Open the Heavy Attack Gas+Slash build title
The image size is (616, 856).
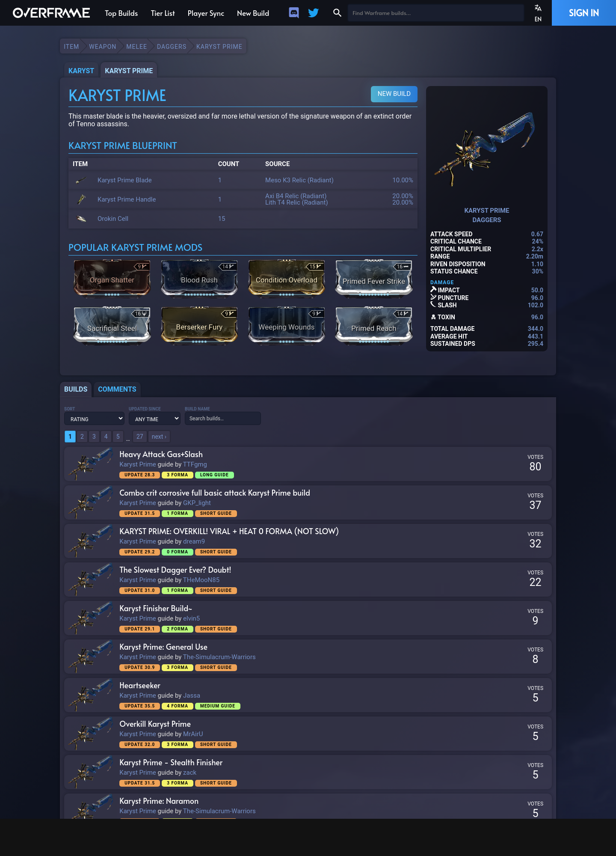161,455
